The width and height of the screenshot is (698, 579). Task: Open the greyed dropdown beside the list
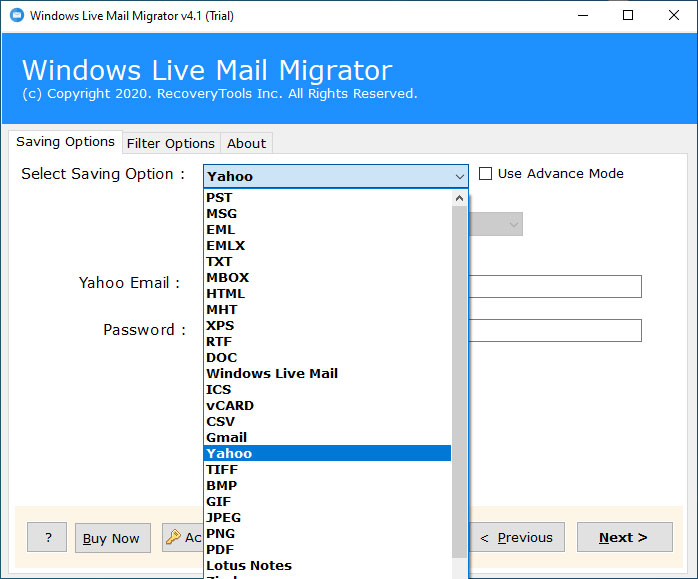tap(495, 224)
